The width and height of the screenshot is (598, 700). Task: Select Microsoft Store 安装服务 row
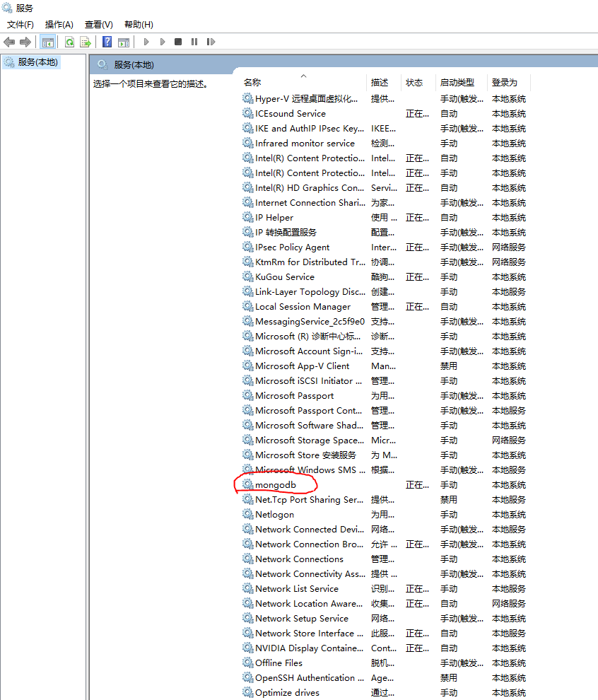(x=384, y=455)
